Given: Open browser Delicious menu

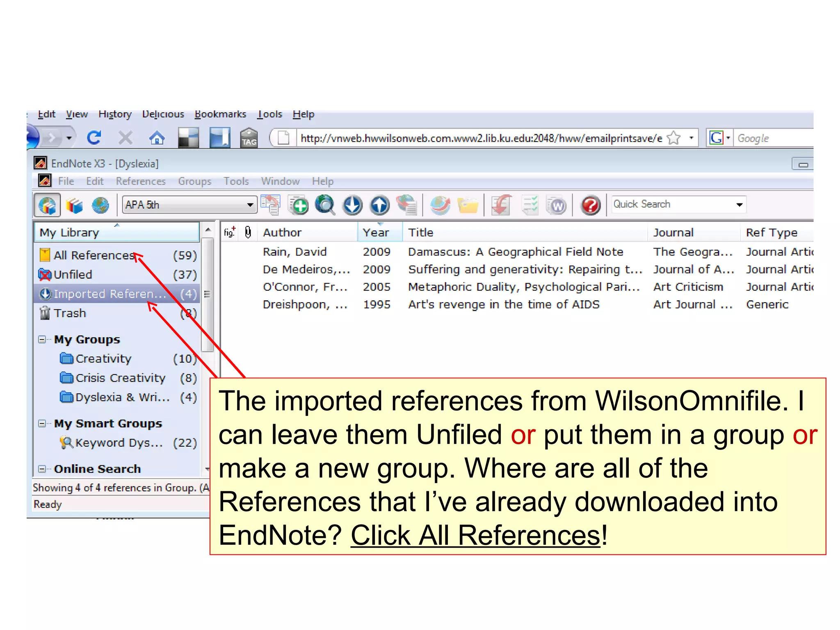Looking at the screenshot, I should point(163,114).
